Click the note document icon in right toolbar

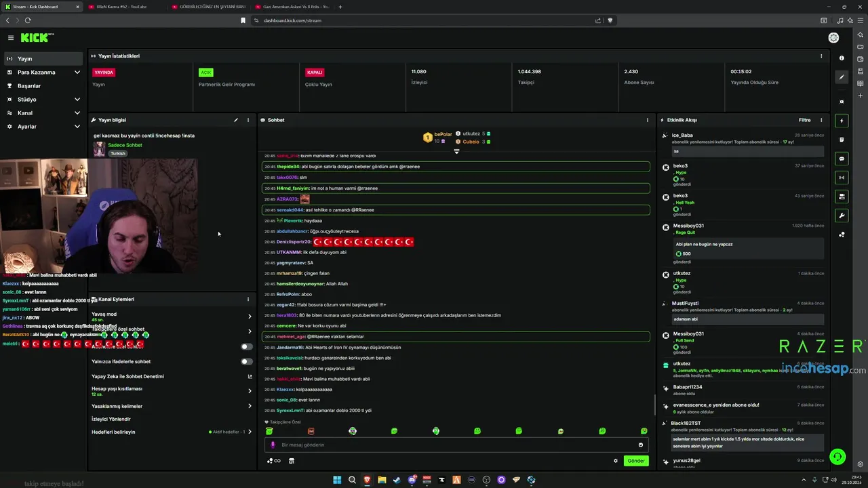click(842, 140)
